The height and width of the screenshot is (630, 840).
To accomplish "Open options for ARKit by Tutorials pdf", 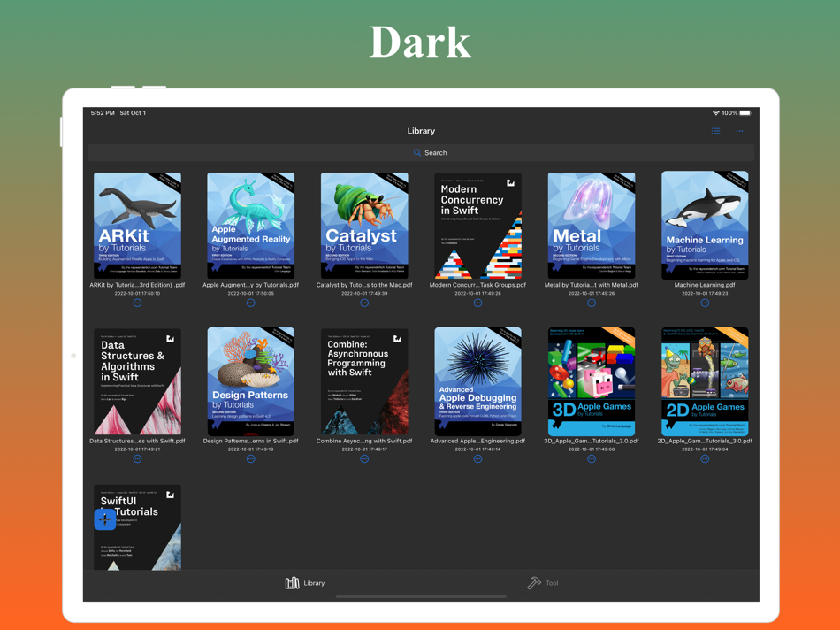I will point(137,303).
